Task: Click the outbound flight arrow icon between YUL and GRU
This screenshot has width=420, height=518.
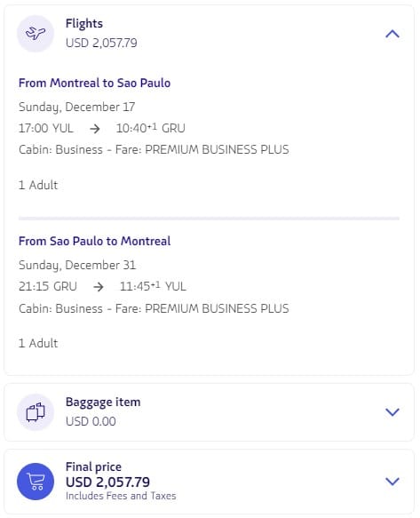Action: (95, 129)
